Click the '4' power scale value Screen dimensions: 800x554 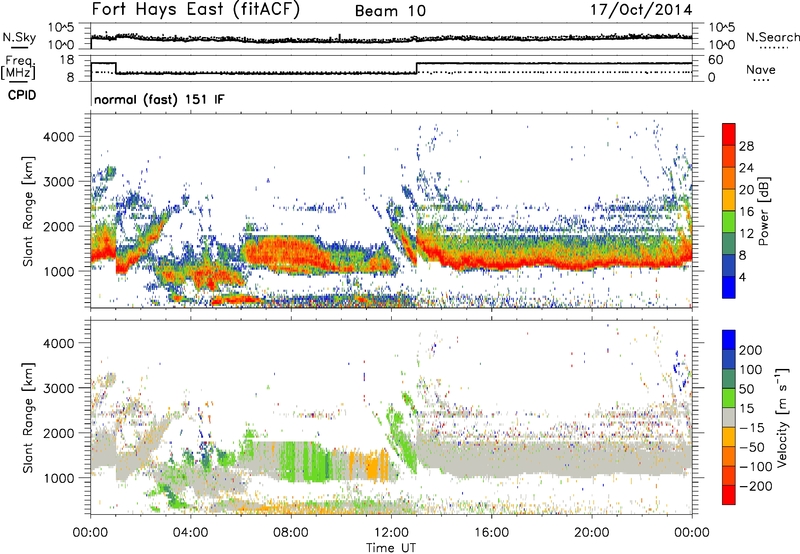coord(742,278)
